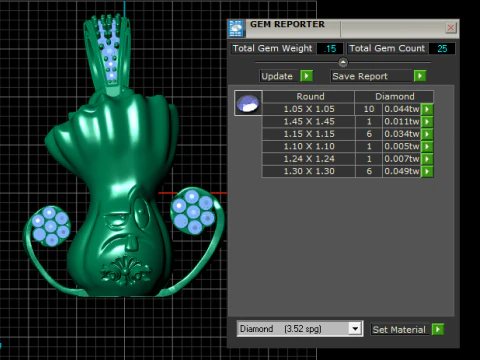The width and height of the screenshot is (480, 360).
Task: Click the 0.007tw weight cell
Action: click(x=402, y=159)
